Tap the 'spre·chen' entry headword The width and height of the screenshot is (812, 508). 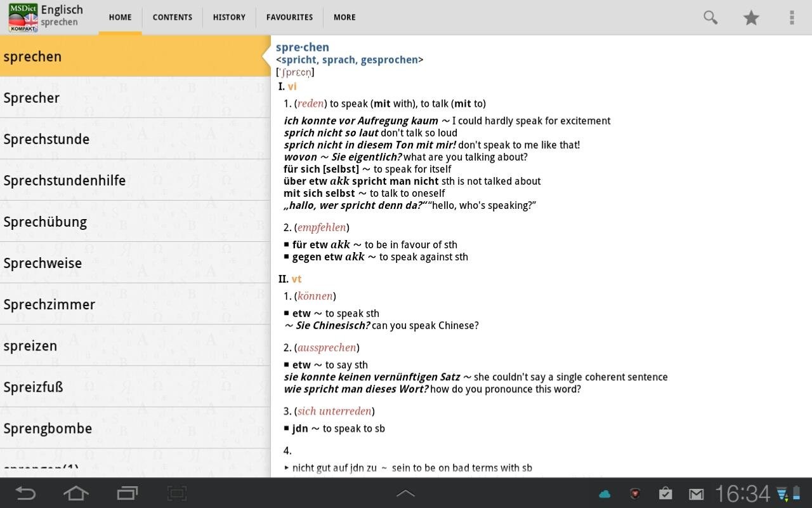click(x=303, y=47)
